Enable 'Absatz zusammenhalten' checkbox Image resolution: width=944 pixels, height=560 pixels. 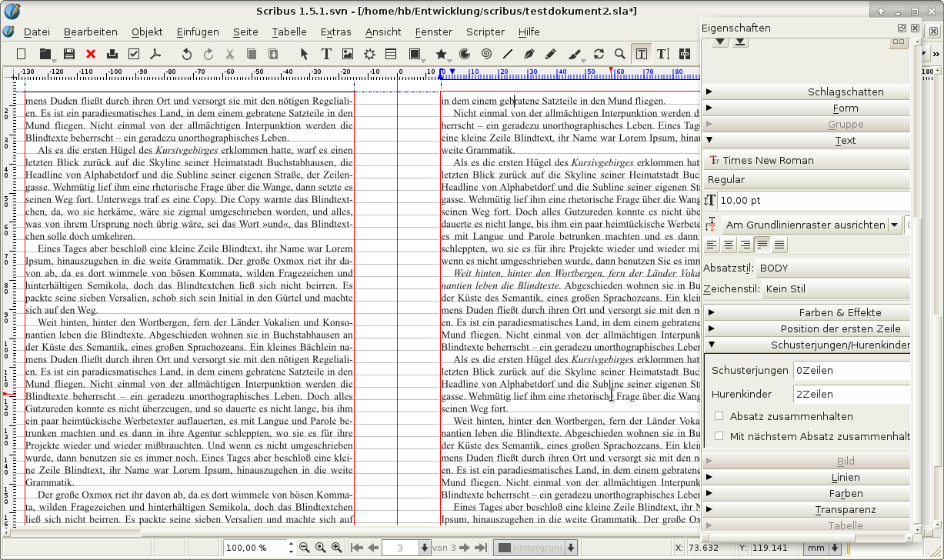[x=719, y=416]
